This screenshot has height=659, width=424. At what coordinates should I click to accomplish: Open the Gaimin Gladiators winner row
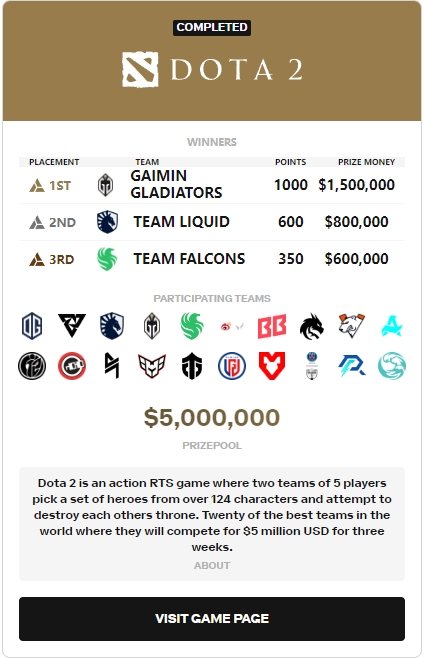tap(212, 185)
